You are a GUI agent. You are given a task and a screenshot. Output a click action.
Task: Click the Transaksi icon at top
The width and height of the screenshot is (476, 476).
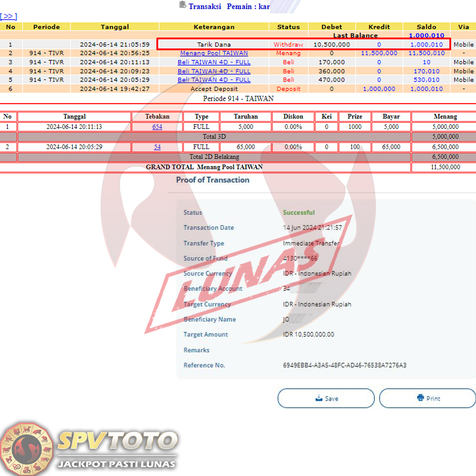click(x=183, y=5)
